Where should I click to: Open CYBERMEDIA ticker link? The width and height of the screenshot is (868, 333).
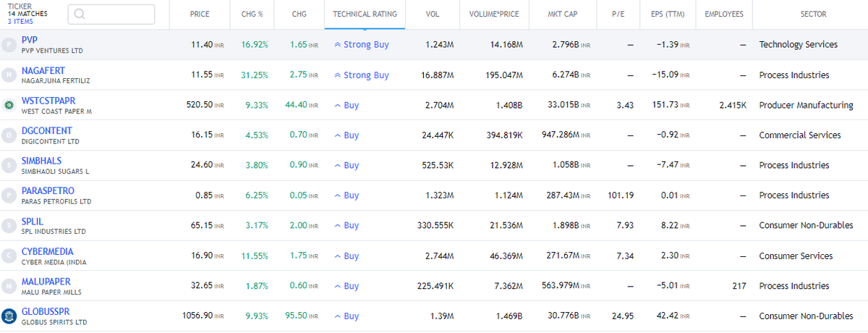tap(46, 251)
